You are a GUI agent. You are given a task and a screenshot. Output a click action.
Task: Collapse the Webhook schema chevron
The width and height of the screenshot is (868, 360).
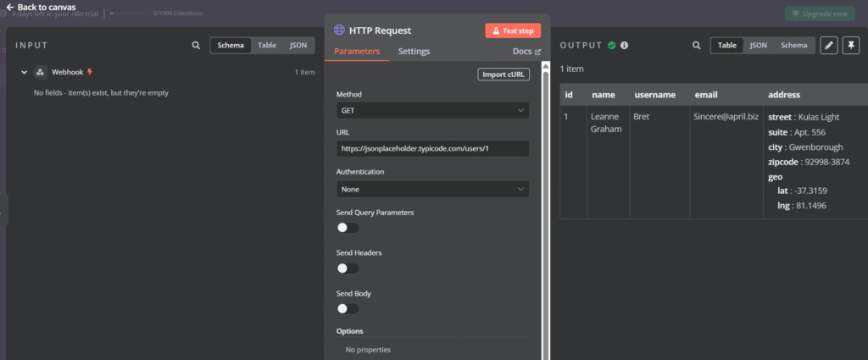tap(25, 72)
